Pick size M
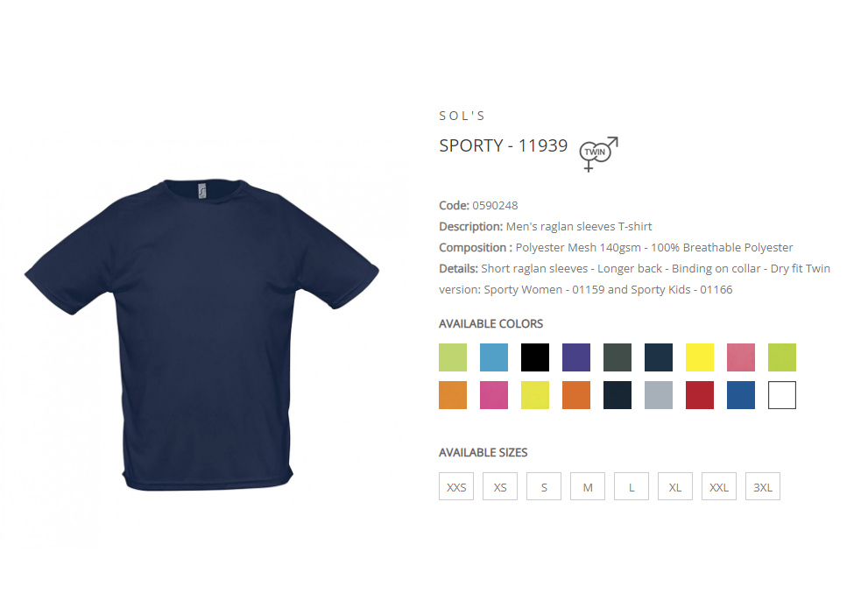 tap(588, 486)
